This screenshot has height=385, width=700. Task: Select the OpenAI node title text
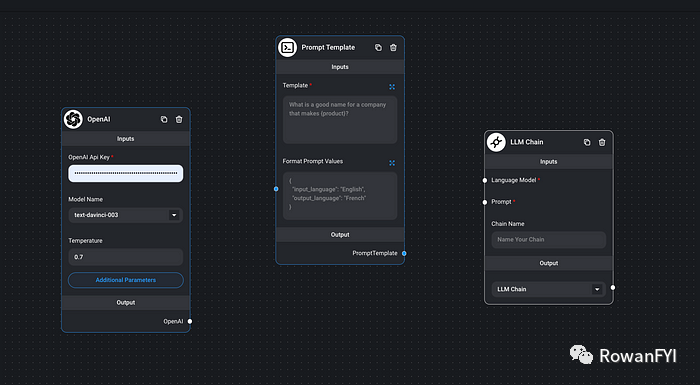click(99, 119)
